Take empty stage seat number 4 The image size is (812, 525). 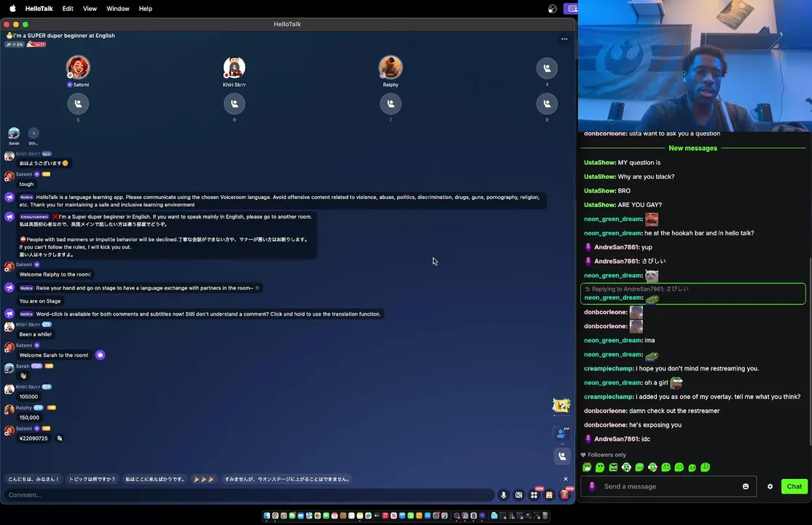coord(547,68)
